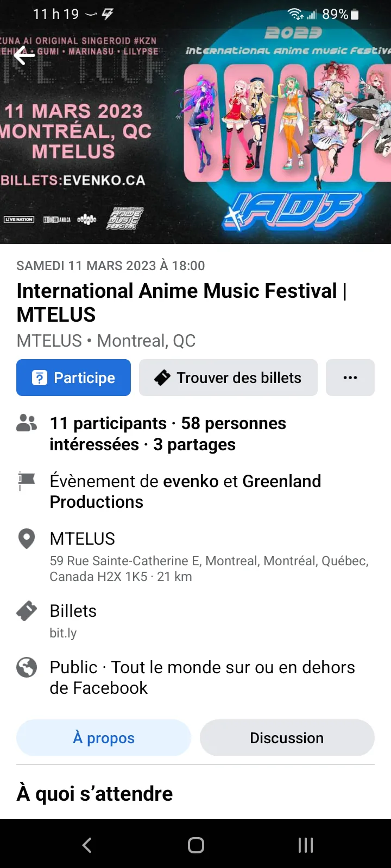Tap the location pin icon next to MTELUS
Viewport: 391px width, 868px height.
(27, 539)
